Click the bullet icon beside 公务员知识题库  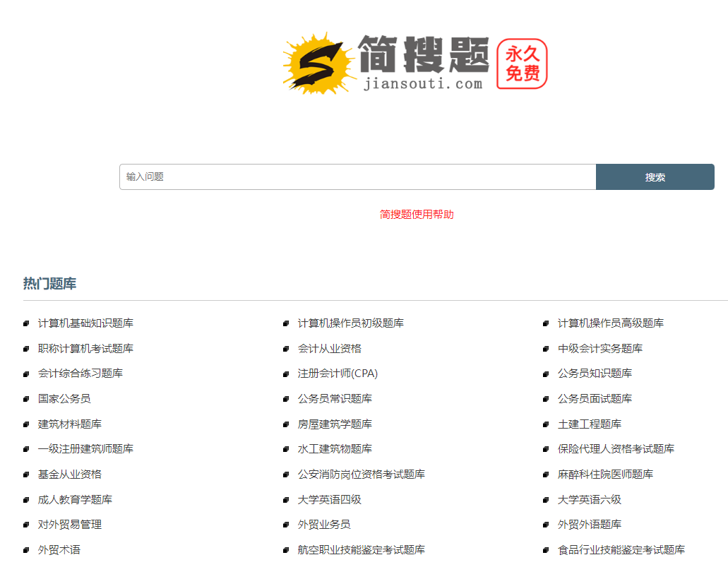(x=546, y=374)
